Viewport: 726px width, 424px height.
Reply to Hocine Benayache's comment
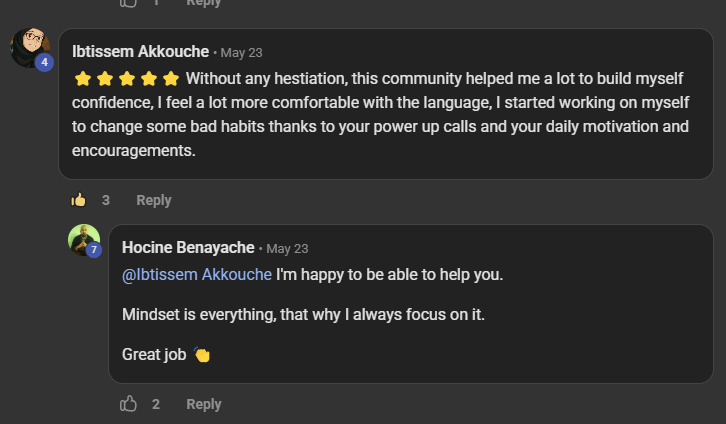tap(204, 404)
